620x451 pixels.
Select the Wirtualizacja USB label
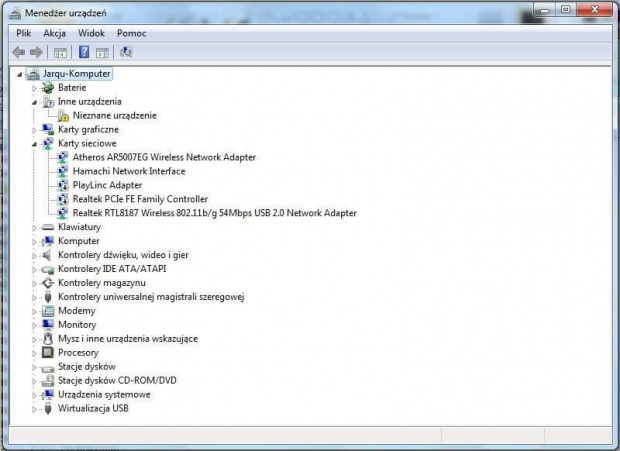tap(93, 408)
